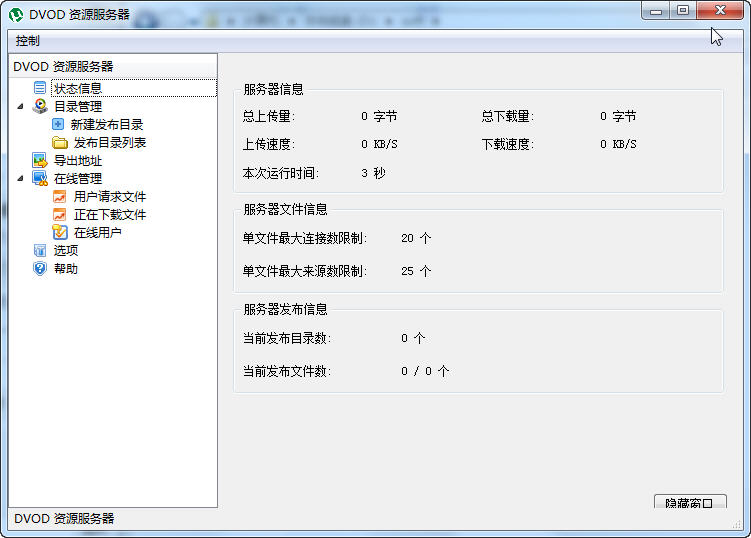Open the 选项 options icon
The width and height of the screenshot is (751, 538).
40,250
